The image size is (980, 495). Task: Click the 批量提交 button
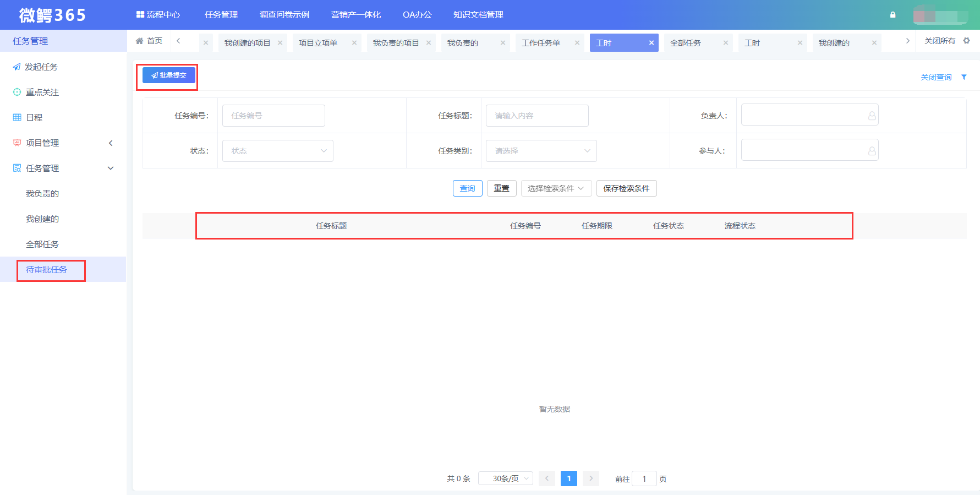[169, 75]
